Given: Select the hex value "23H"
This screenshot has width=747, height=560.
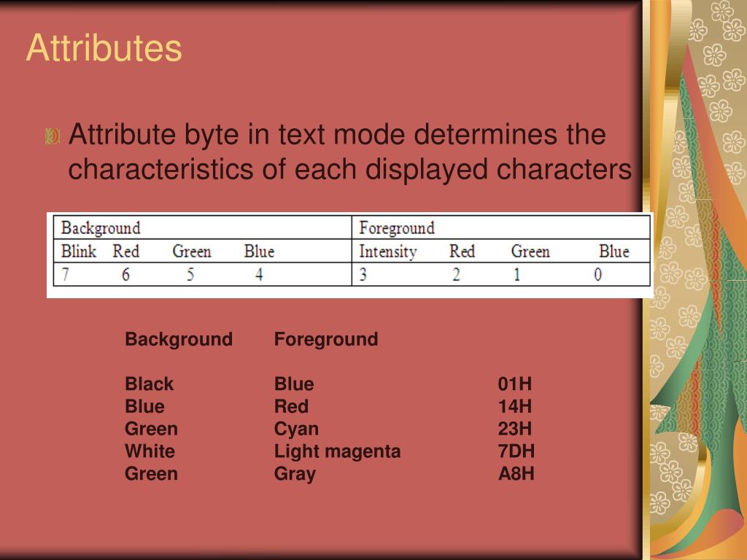Looking at the screenshot, I should (515, 429).
